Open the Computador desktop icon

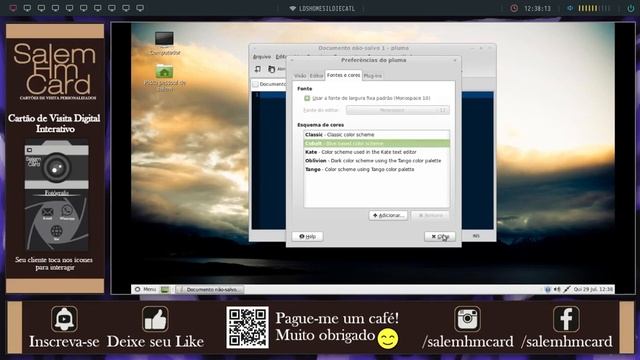tap(164, 43)
